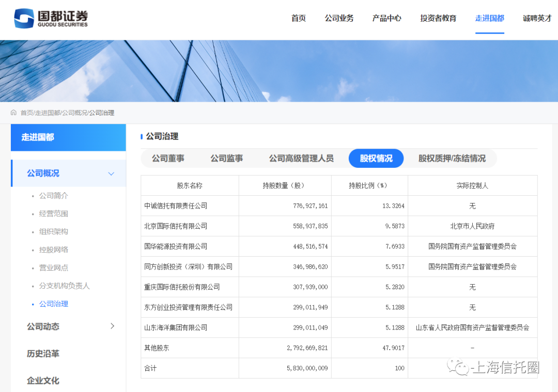Image resolution: width=558 pixels, height=392 pixels.
Task: Switch to 公司高级管理人员 tab
Action: tap(301, 158)
